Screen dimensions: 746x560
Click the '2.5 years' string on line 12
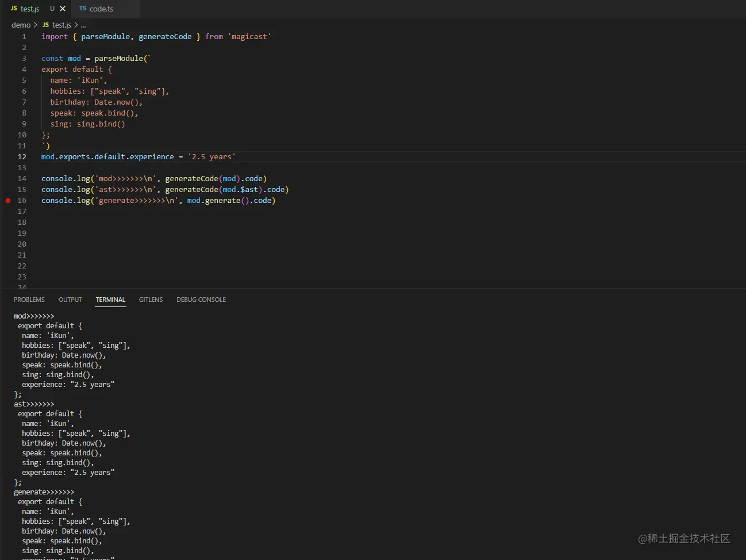212,157
